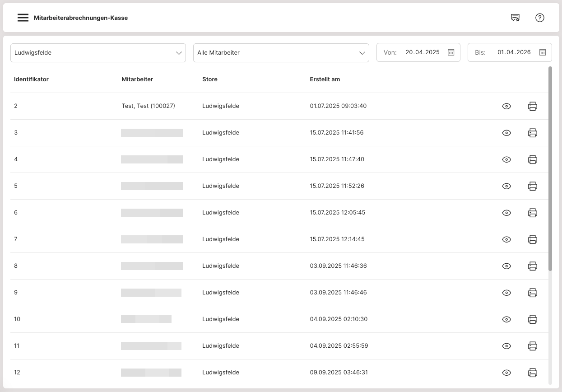Click the Mitarbeiter column header

coord(137,79)
